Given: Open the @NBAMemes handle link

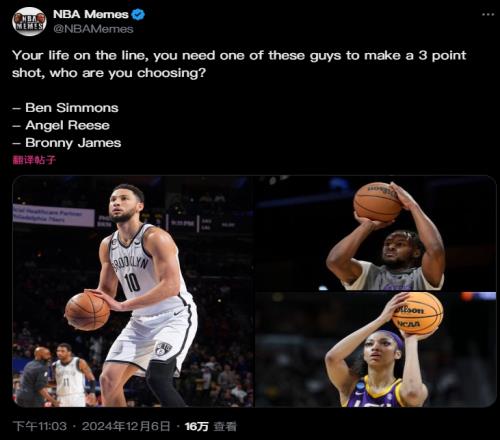Looking at the screenshot, I should pos(93,29).
